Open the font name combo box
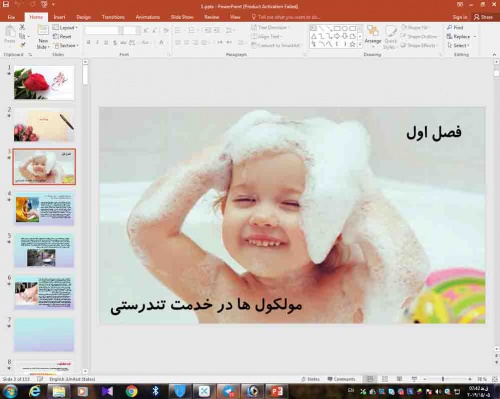This screenshot has height=399, width=500. pos(104,30)
